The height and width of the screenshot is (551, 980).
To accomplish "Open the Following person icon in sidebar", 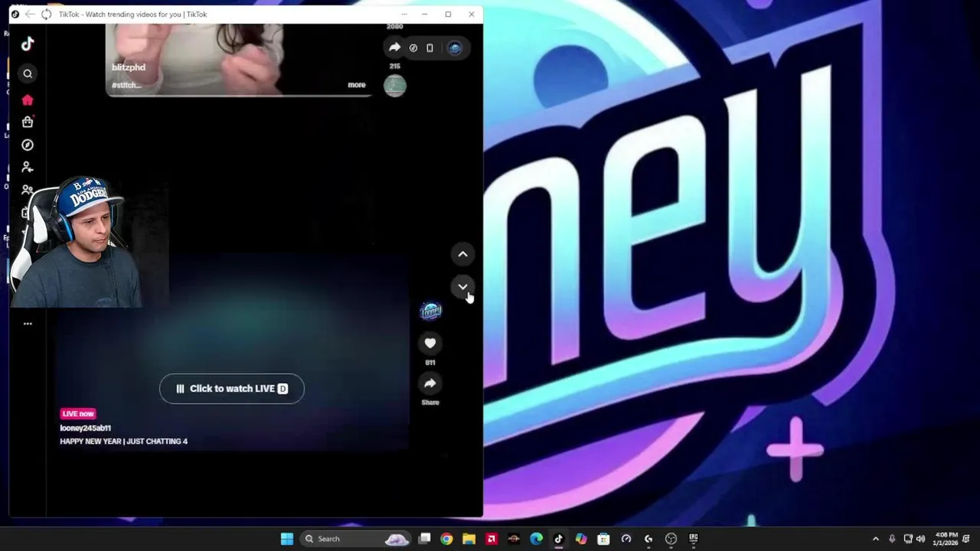I will pos(28,167).
